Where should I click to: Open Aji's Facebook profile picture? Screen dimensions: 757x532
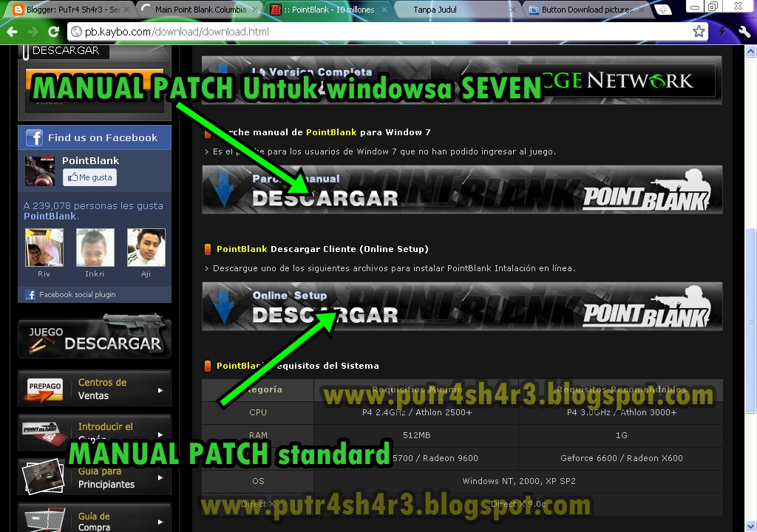click(x=146, y=248)
